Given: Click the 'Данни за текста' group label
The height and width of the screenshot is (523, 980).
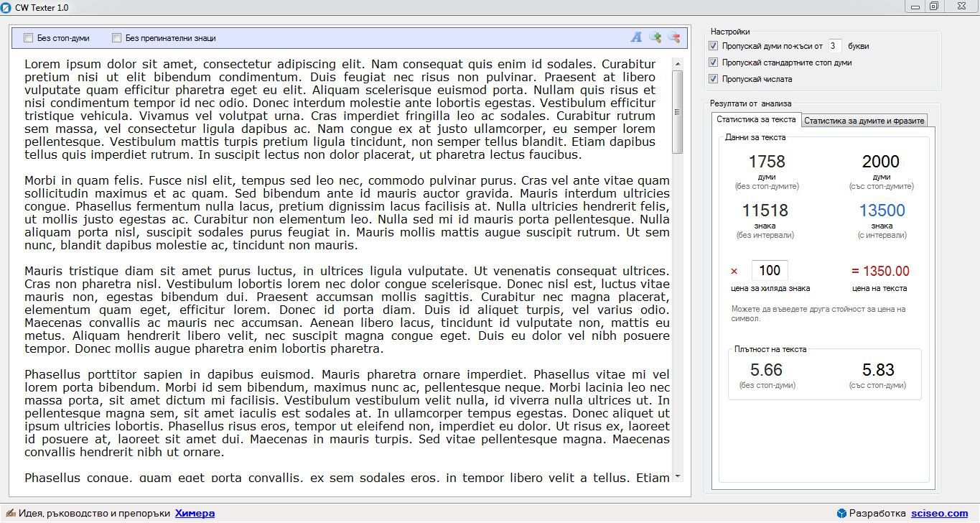Looking at the screenshot, I should pos(755,137).
